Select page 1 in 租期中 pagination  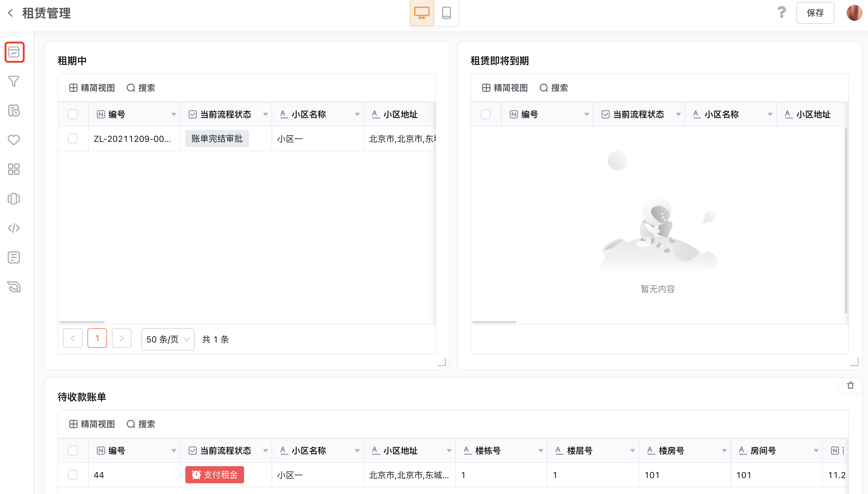click(97, 338)
